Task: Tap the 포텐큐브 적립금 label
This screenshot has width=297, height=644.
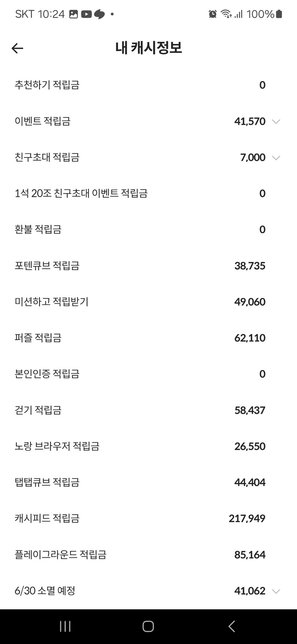Action: [47, 266]
